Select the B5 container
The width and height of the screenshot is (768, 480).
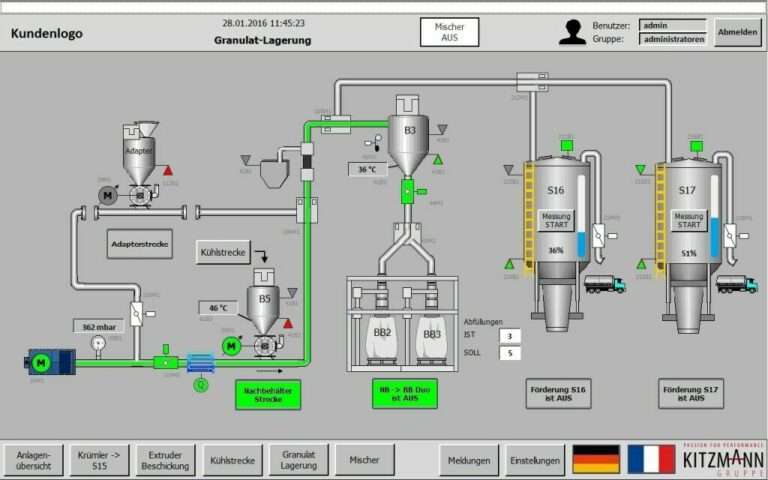264,302
